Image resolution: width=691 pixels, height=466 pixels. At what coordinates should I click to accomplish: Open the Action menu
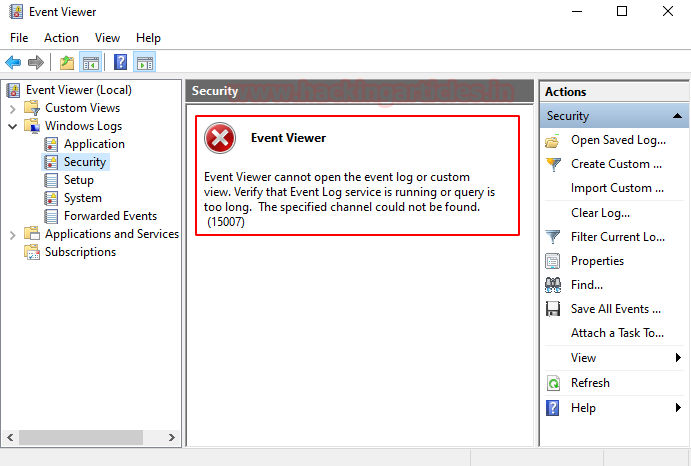(61, 38)
